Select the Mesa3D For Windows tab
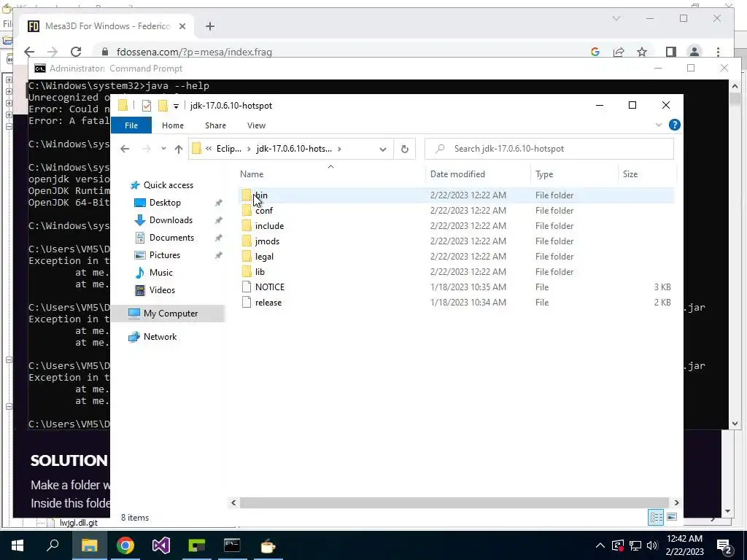 coord(107,26)
